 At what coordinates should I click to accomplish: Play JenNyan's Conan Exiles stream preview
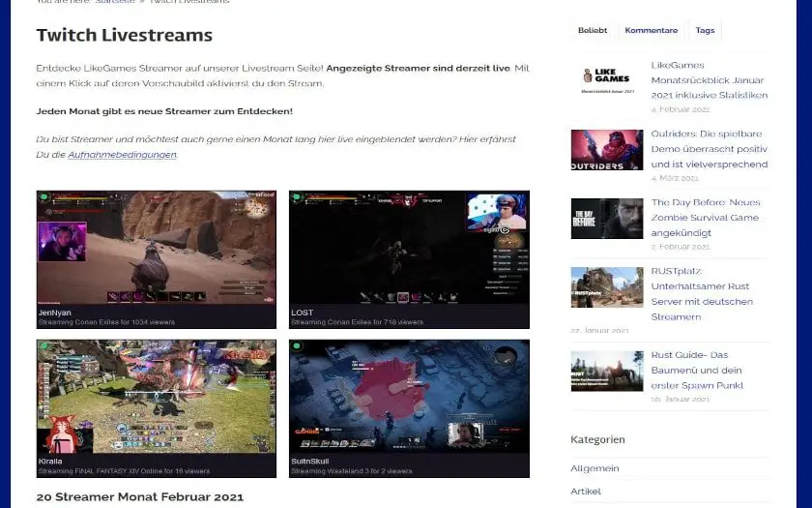point(157,248)
